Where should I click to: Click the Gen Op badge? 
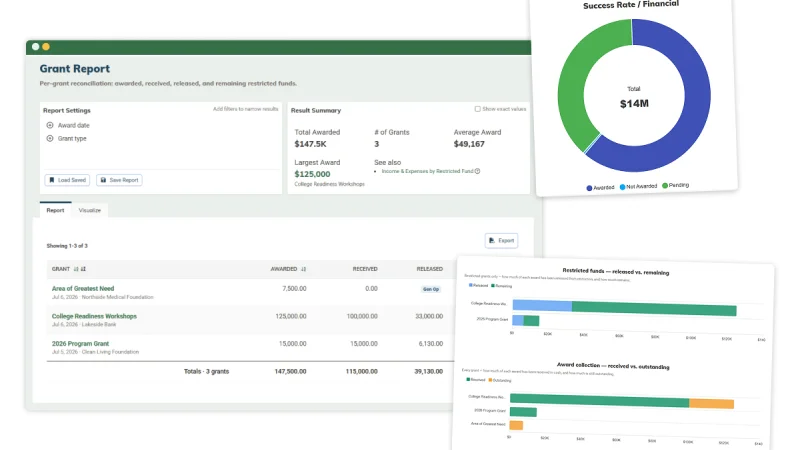pyautogui.click(x=431, y=289)
